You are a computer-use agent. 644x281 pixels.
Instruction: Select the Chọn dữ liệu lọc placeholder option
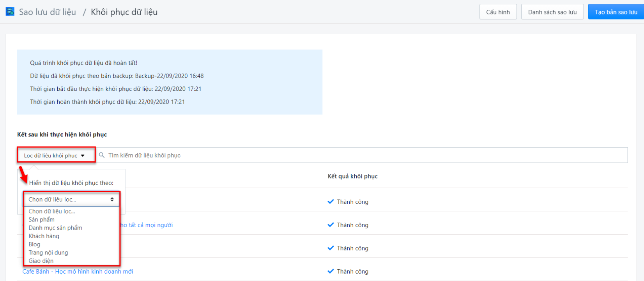tap(52, 211)
